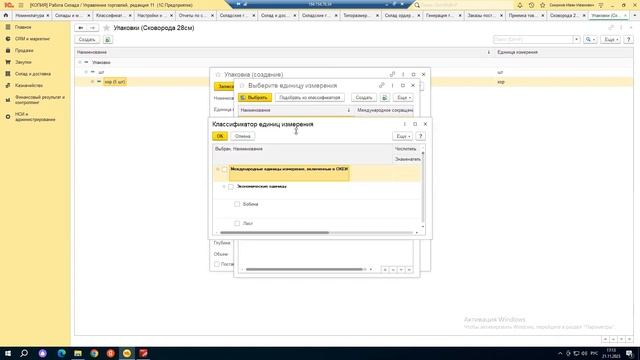Open Windows Start menu
This screenshot has width=640, height=360.
tap(7, 353)
